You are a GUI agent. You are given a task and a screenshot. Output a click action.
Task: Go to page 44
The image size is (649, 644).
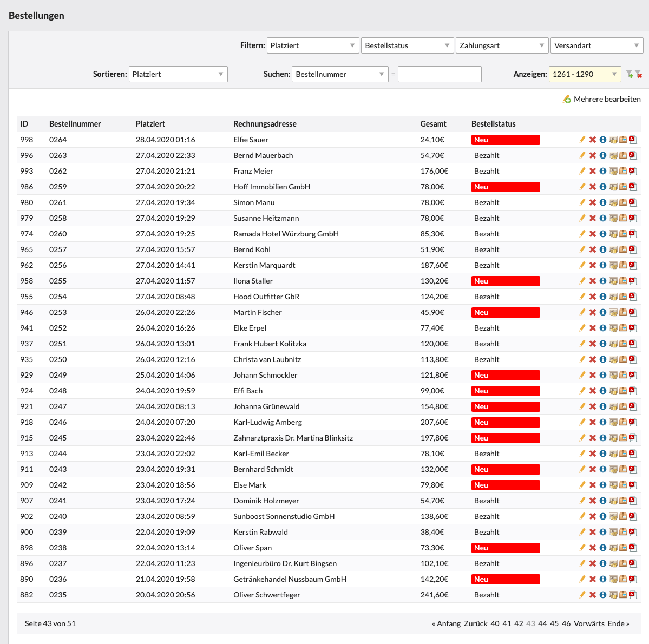point(542,623)
